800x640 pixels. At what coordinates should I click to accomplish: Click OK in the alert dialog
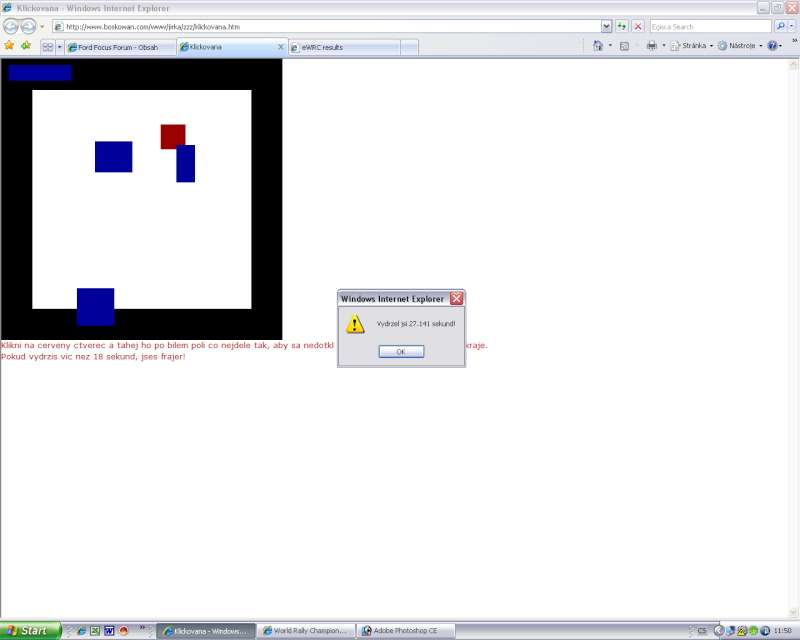pyautogui.click(x=401, y=352)
